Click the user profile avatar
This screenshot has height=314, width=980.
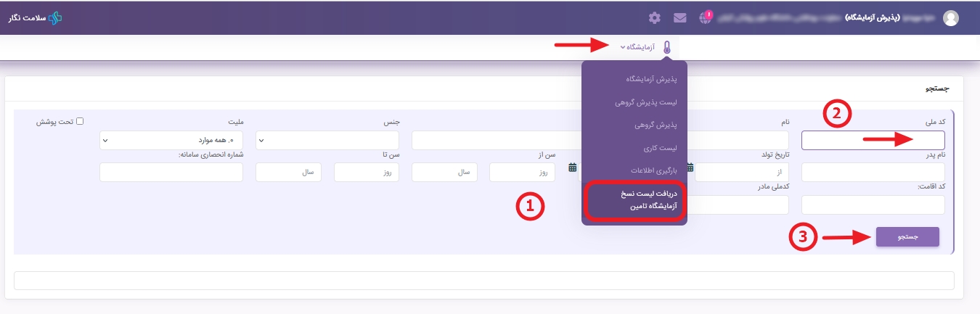click(950, 18)
